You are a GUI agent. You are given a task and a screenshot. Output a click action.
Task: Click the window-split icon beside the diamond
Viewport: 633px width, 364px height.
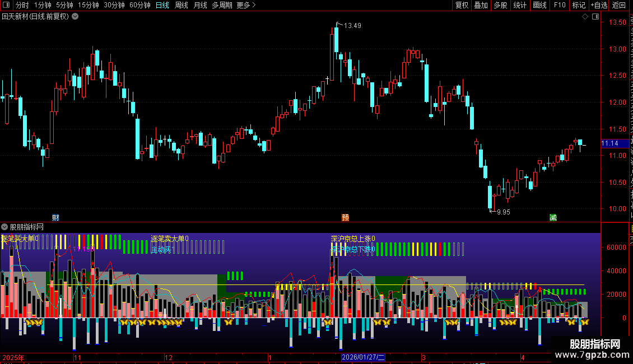click(x=595, y=17)
